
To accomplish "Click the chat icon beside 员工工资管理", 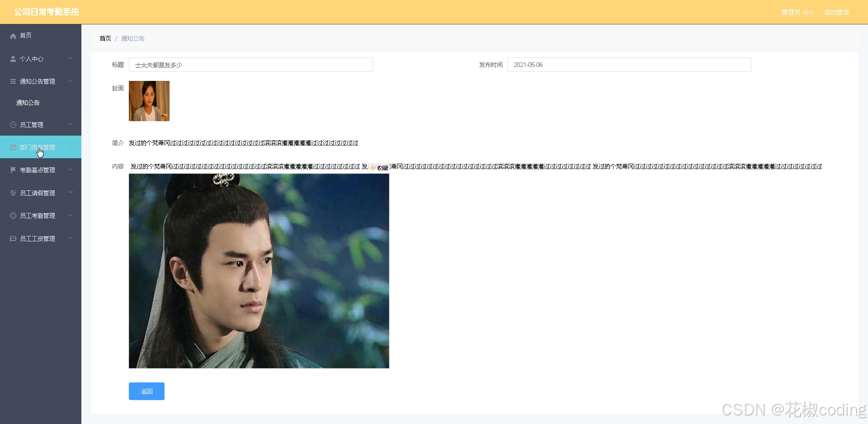I will pos(13,239).
